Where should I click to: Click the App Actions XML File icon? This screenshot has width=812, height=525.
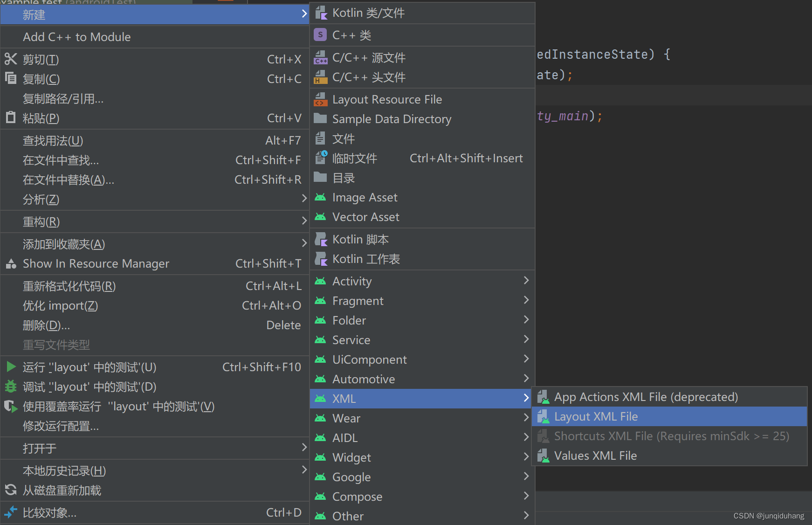pos(543,397)
